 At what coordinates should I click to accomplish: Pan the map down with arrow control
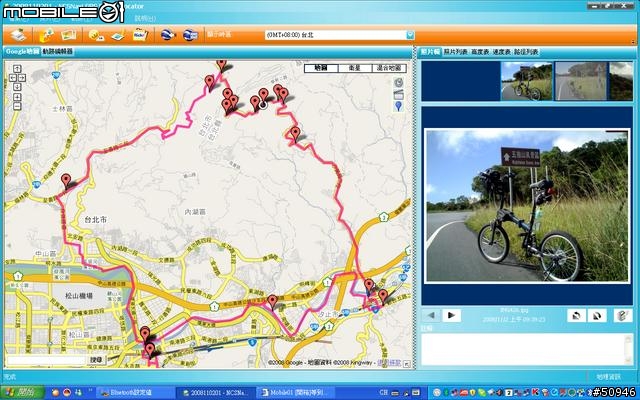pyautogui.click(x=17, y=87)
